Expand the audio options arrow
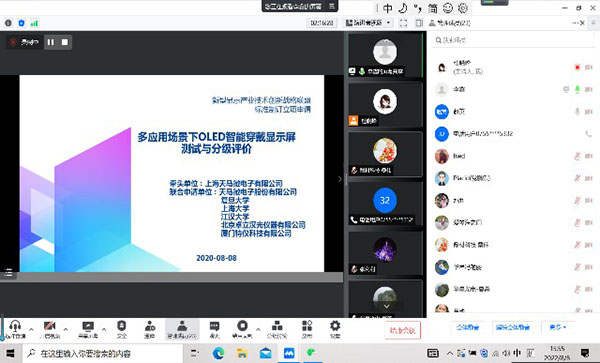 pos(31,329)
